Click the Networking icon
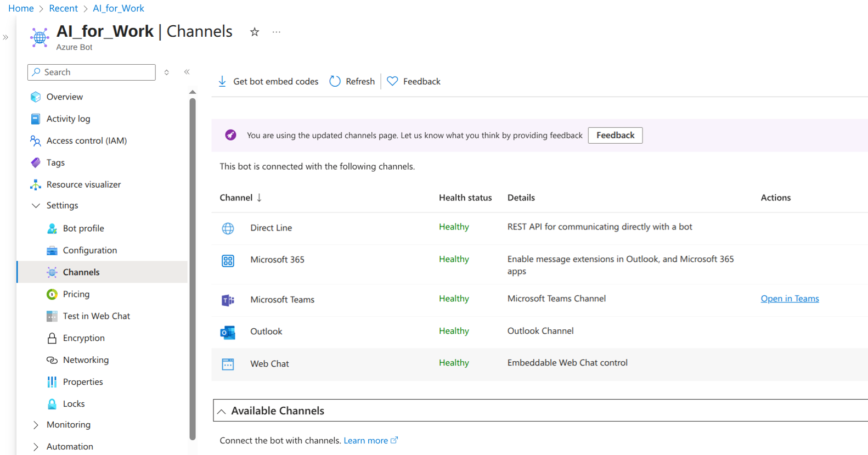Image resolution: width=868 pixels, height=455 pixels. tap(52, 360)
